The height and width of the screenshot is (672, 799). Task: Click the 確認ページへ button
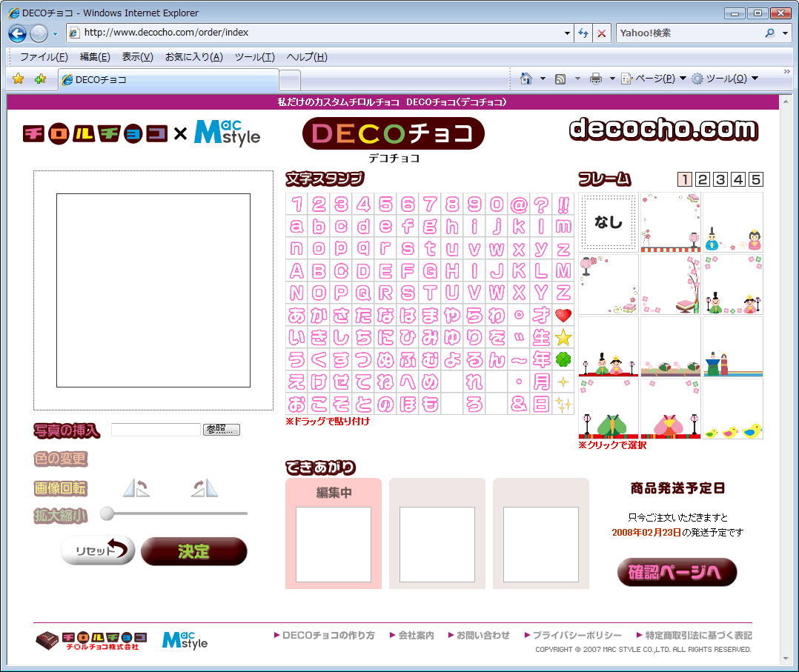[677, 572]
